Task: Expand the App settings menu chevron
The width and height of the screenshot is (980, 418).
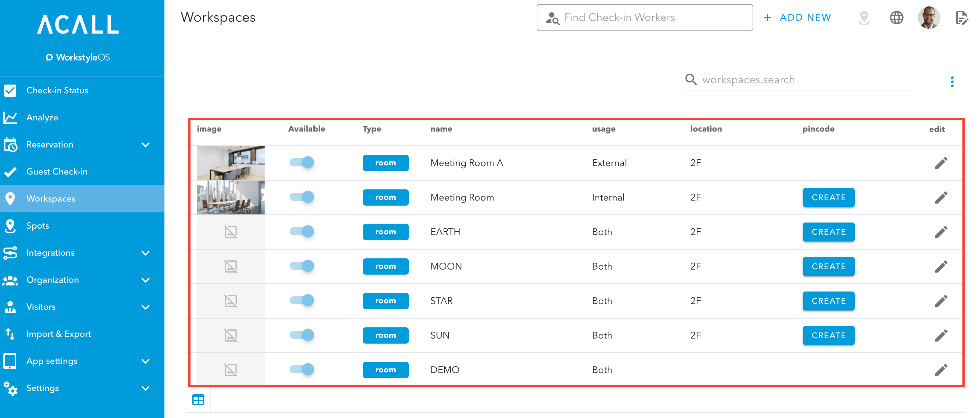Action: pos(145,361)
